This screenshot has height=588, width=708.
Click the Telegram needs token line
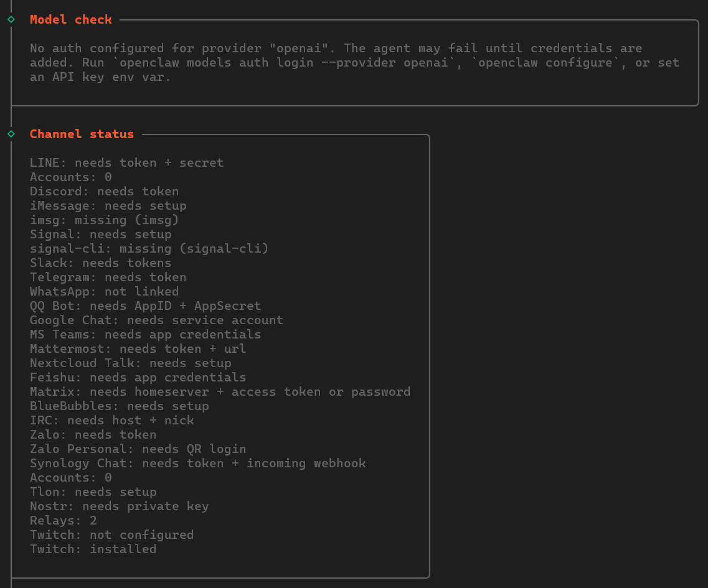108,277
